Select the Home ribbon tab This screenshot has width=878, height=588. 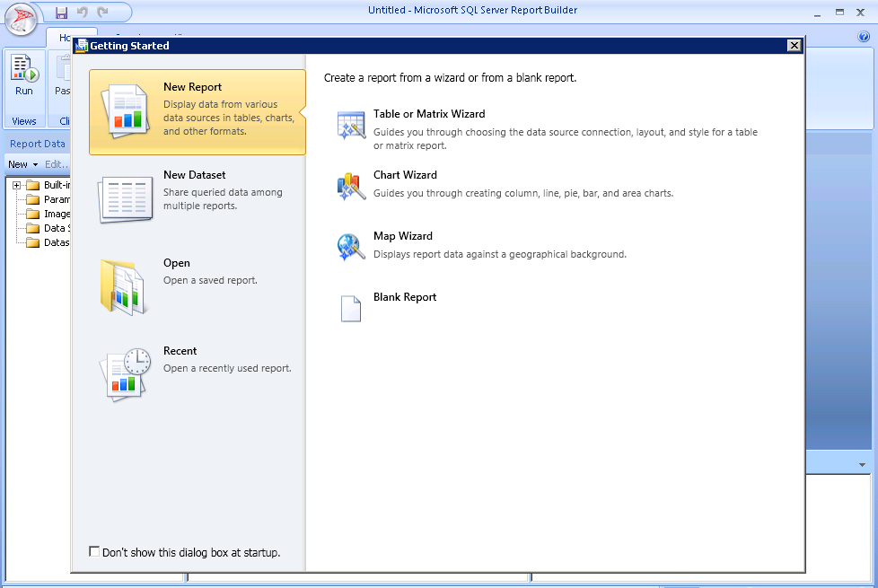(x=66, y=38)
